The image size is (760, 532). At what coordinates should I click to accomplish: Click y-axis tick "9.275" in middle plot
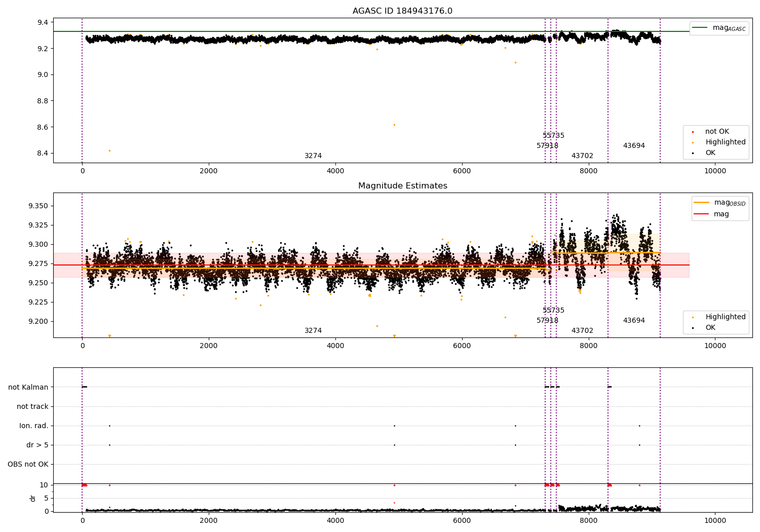38,263
